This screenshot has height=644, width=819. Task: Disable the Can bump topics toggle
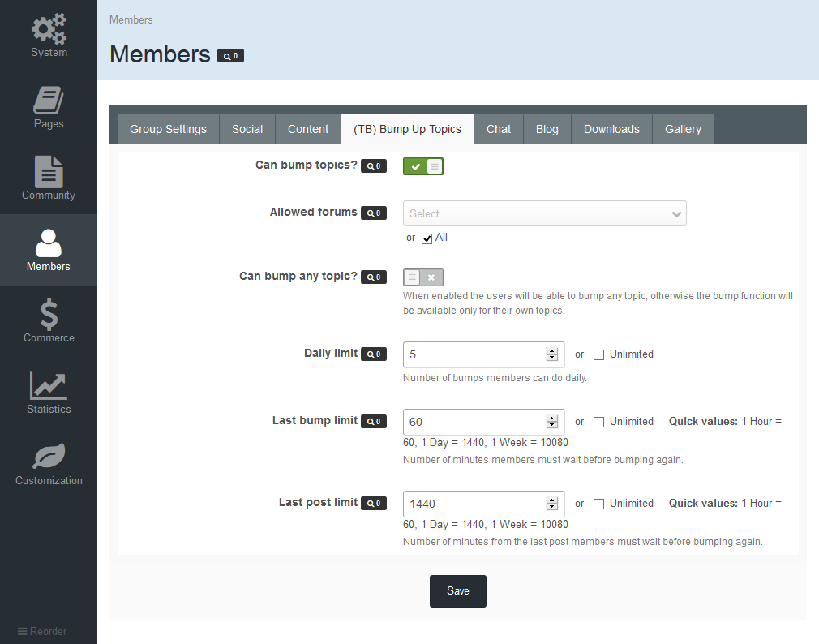click(x=423, y=166)
